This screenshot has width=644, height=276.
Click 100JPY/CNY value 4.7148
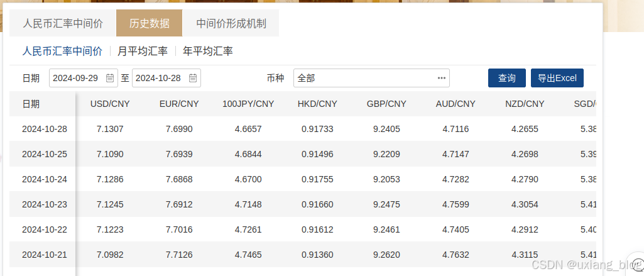248,204
